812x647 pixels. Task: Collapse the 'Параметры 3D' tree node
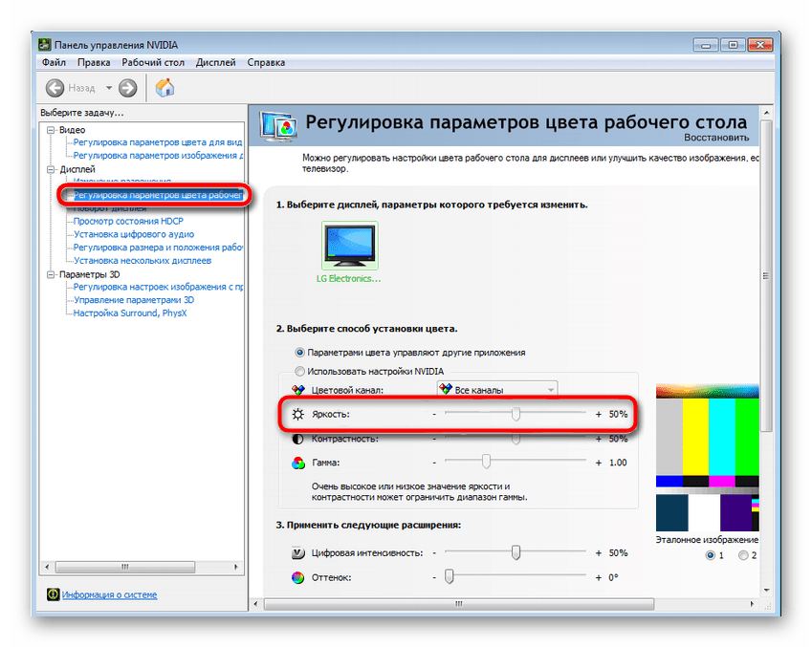[51, 274]
